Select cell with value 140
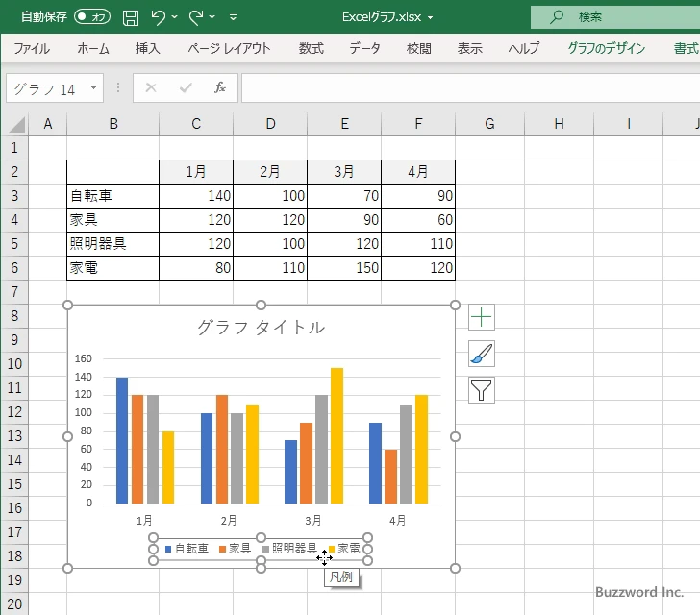 pos(196,195)
